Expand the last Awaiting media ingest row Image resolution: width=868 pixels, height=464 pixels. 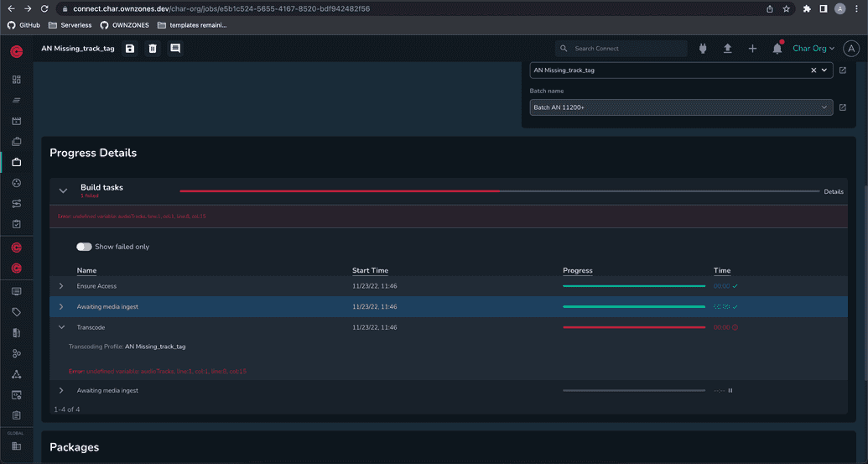(x=61, y=390)
